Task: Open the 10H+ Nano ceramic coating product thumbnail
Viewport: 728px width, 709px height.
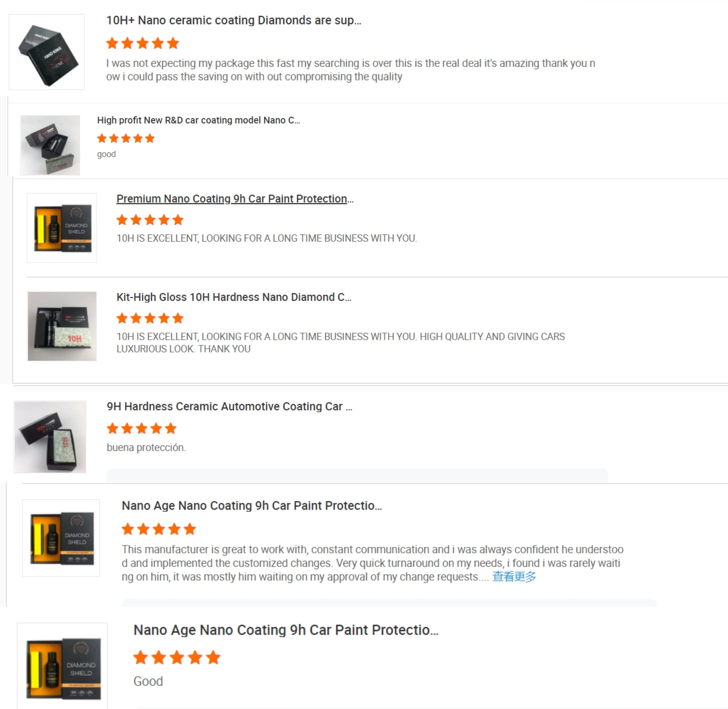Action: click(47, 52)
